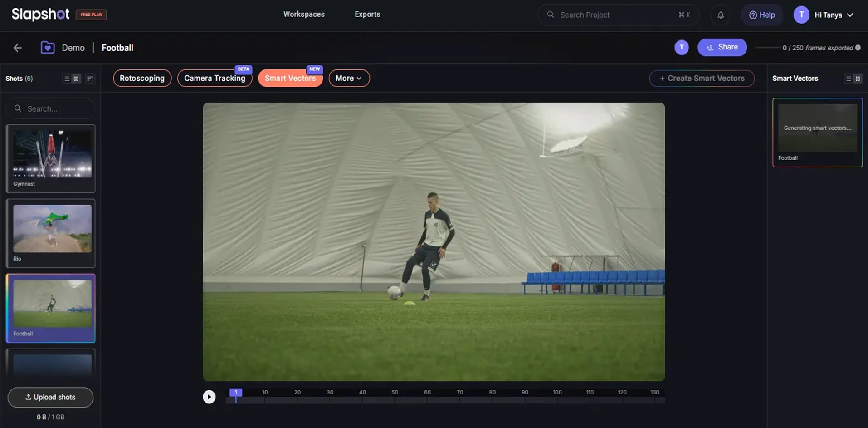Click the frames exported info icon
Viewport: 868px width, 428px height.
coord(858,48)
